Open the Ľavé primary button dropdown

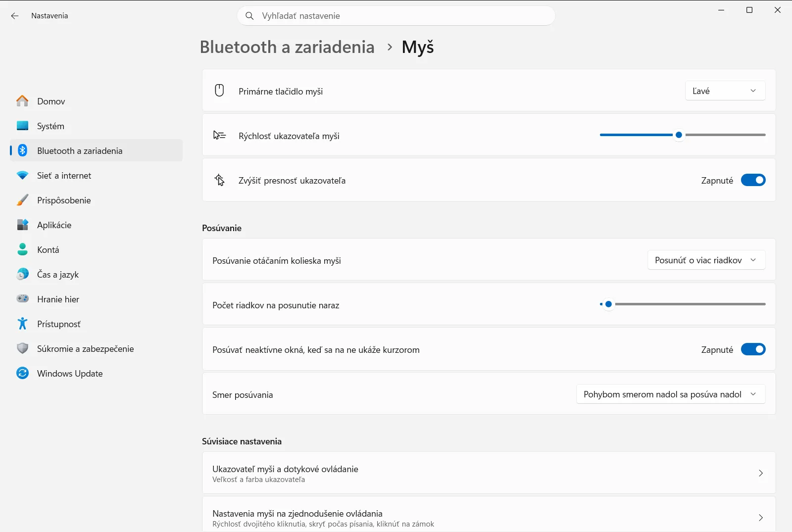[725, 91]
